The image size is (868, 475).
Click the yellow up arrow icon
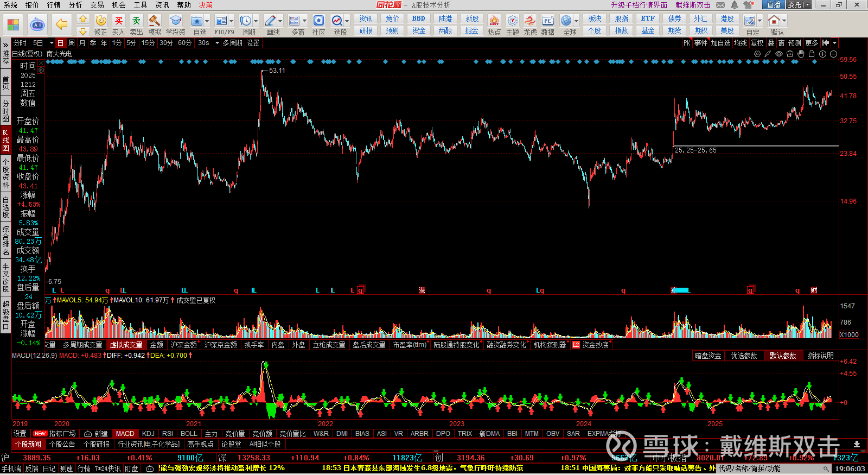click(83, 19)
